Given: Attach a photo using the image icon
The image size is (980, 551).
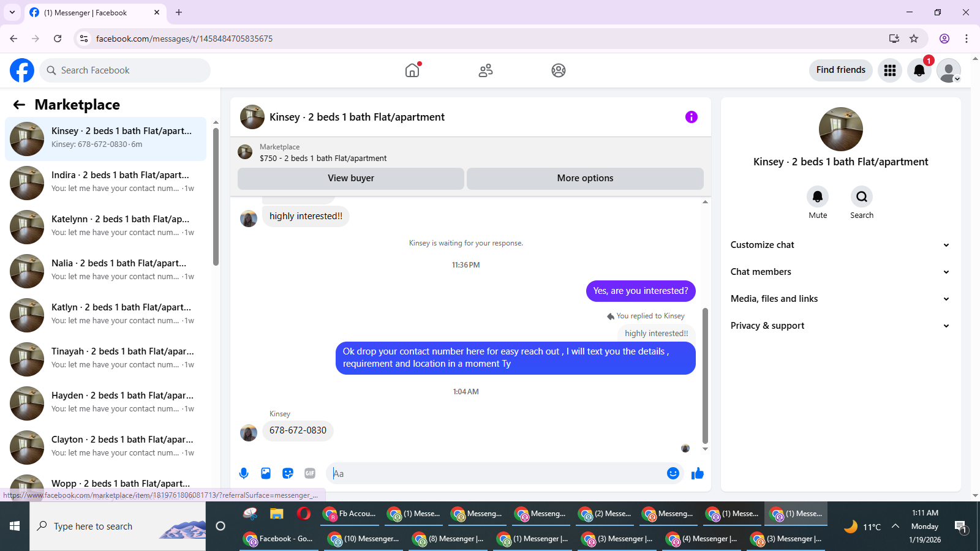Looking at the screenshot, I should click(x=266, y=473).
